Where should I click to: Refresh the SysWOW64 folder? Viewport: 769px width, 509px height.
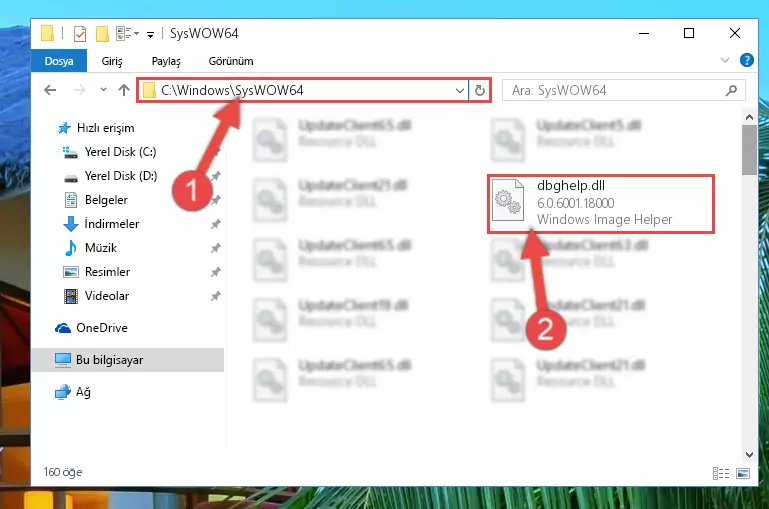(480, 90)
